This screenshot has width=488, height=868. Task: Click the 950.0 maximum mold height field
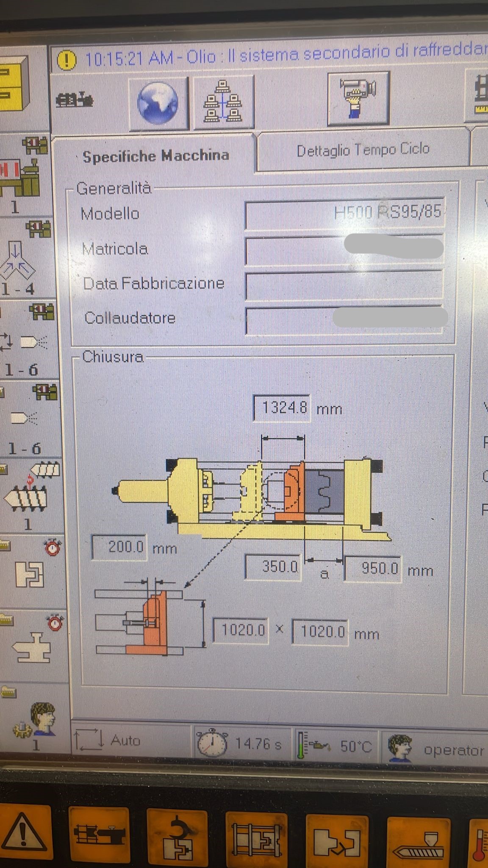pos(373,569)
